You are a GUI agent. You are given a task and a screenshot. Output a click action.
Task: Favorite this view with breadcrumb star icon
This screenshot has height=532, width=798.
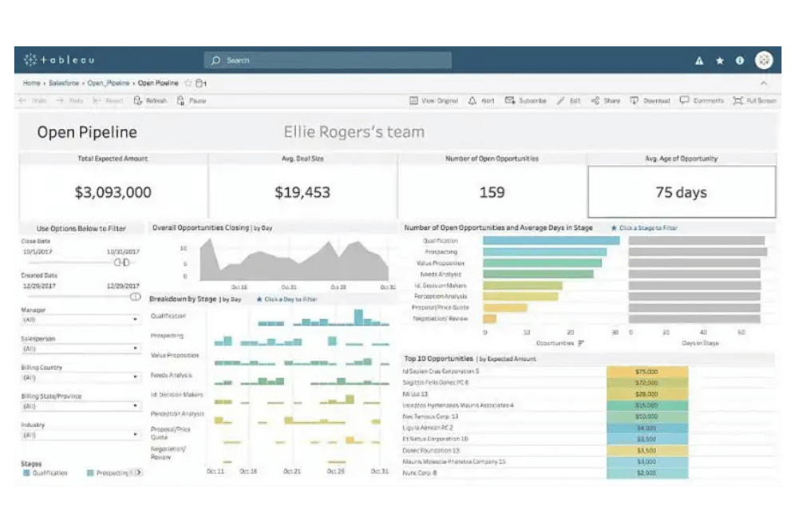(188, 83)
